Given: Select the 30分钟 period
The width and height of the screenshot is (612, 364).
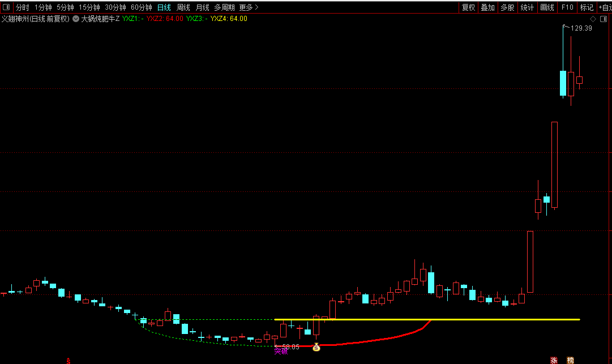Looking at the screenshot, I should 115,7.
